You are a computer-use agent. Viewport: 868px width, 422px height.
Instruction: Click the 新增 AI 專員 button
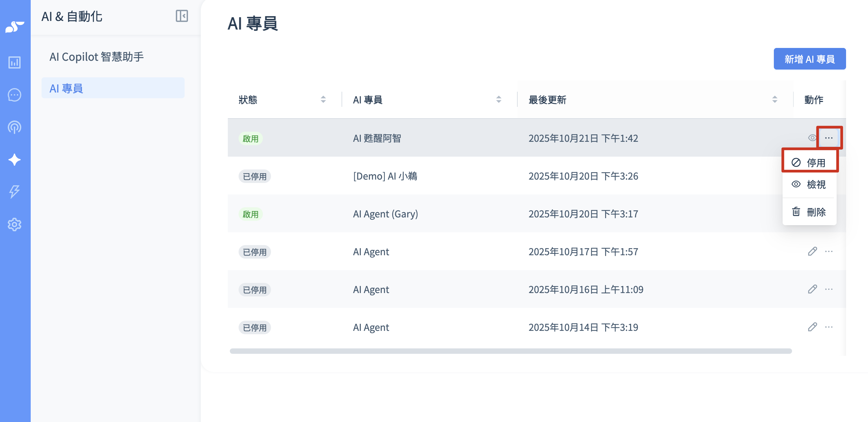pyautogui.click(x=810, y=59)
